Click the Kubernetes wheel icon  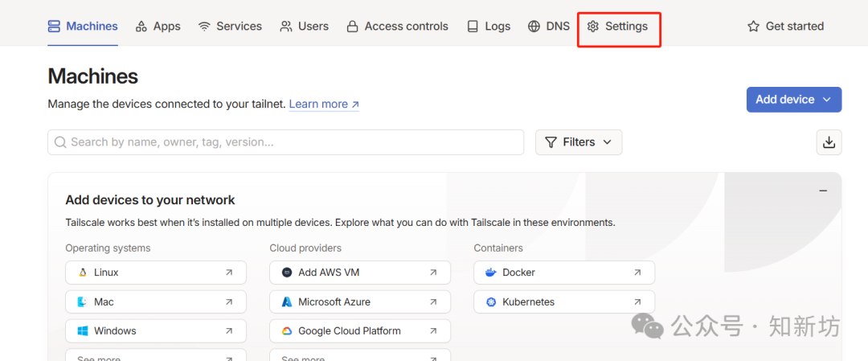(x=490, y=302)
